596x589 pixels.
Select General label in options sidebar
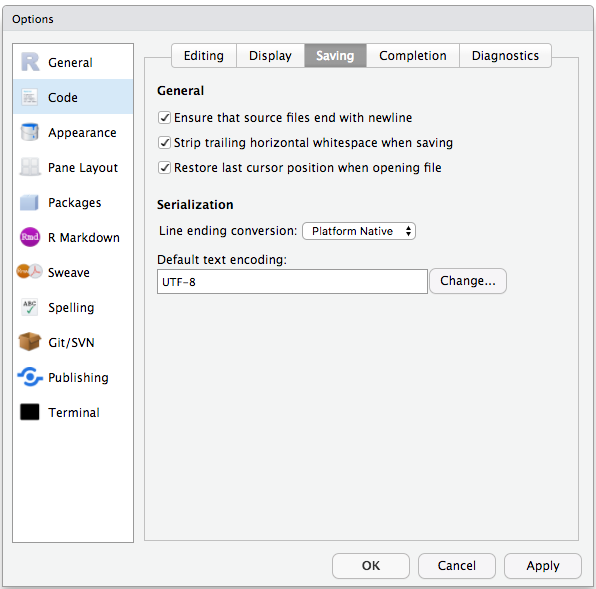(x=70, y=62)
